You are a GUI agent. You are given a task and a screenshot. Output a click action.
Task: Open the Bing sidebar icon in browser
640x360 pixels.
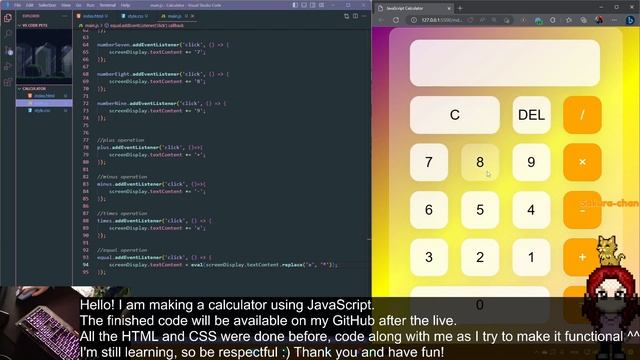point(630,20)
